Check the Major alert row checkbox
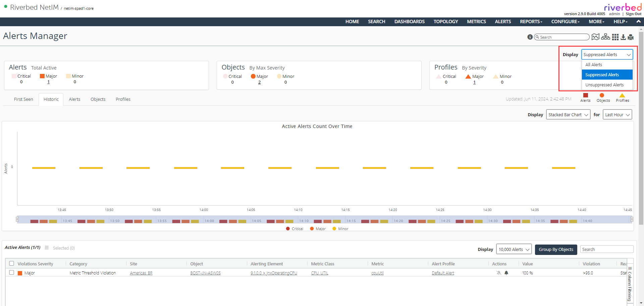This screenshot has width=644, height=306. [12, 272]
